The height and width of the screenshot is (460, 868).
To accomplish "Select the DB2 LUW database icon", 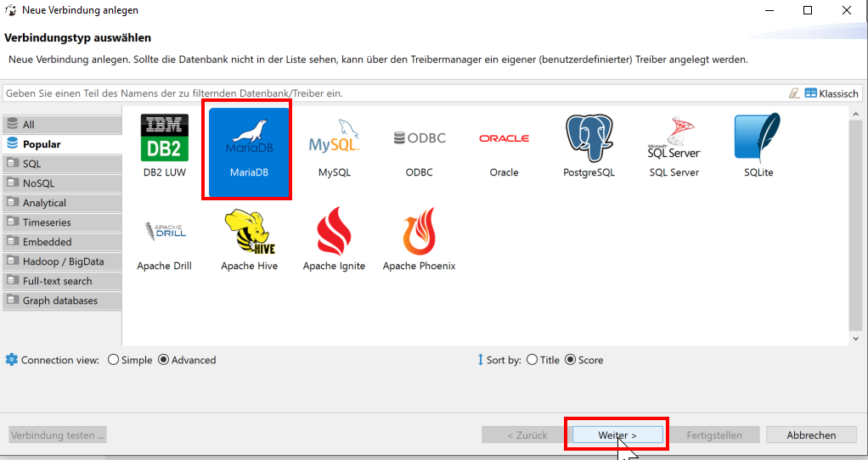I will [x=164, y=139].
